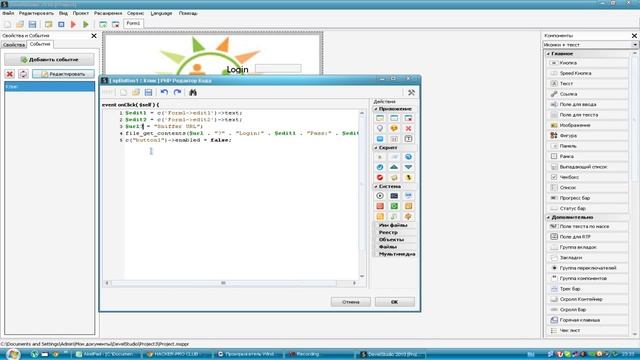Run project with the green play icon
The height and width of the screenshot is (360, 640).
pyautogui.click(x=86, y=24)
